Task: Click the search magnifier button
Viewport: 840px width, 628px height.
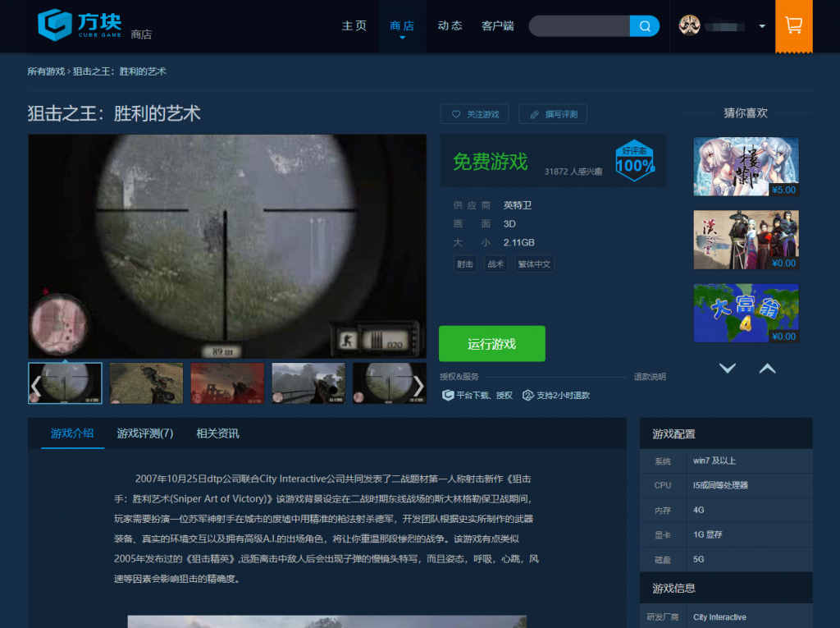Action: 645,25
